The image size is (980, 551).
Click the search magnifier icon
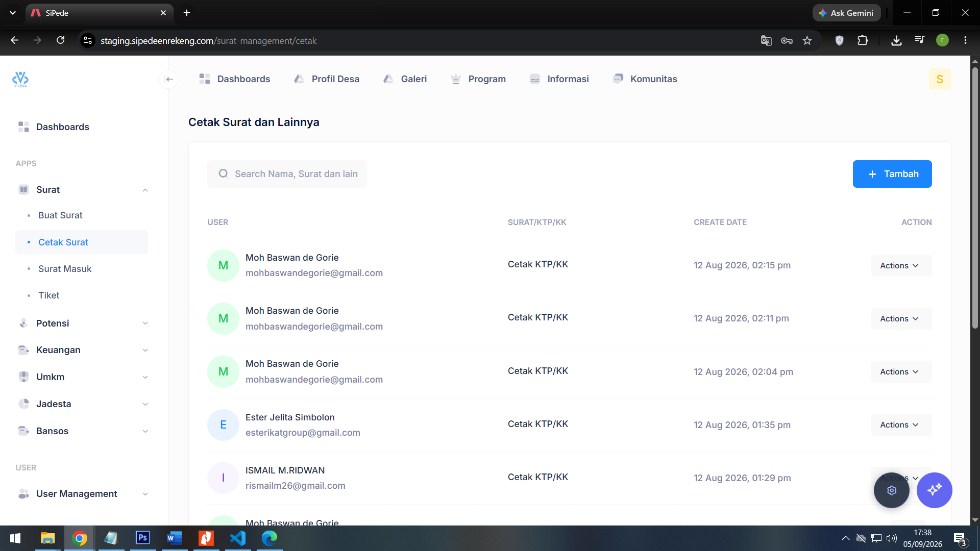[223, 174]
